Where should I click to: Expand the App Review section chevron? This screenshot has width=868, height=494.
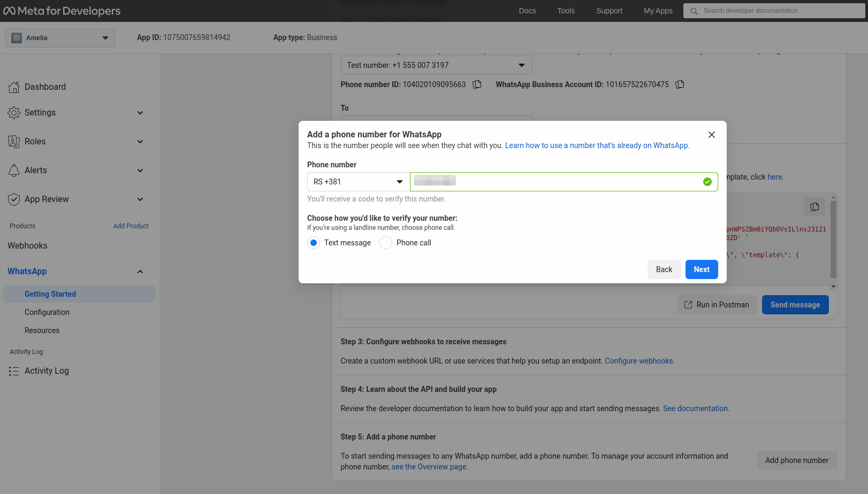140,199
